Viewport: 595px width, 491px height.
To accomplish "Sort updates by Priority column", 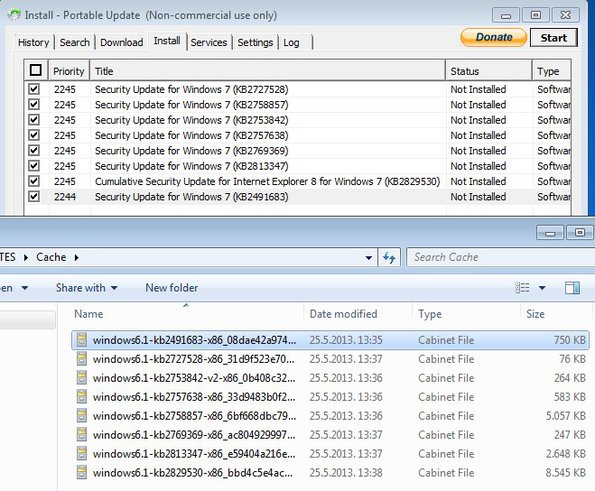I will point(69,71).
